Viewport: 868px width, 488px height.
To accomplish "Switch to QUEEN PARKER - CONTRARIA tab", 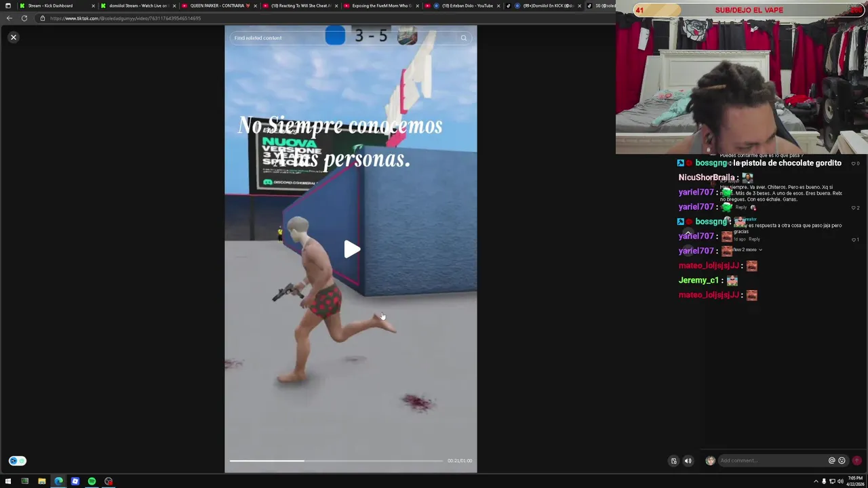I will click(218, 5).
